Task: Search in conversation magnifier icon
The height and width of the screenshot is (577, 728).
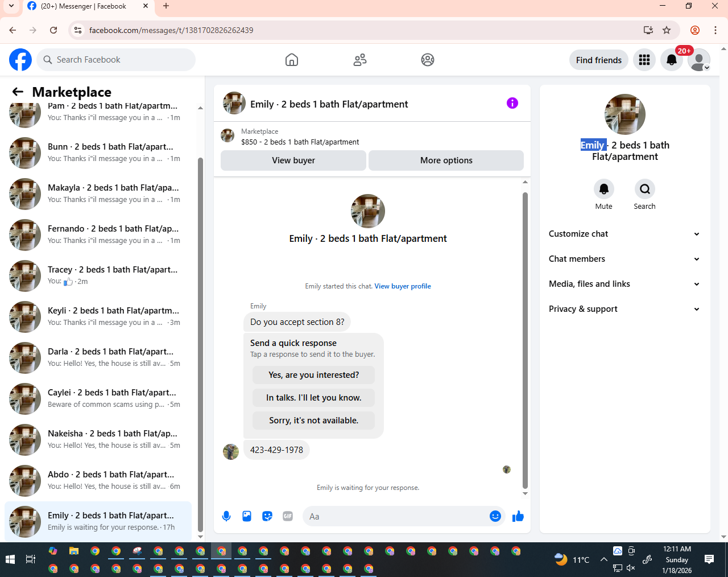Action: [x=645, y=189]
